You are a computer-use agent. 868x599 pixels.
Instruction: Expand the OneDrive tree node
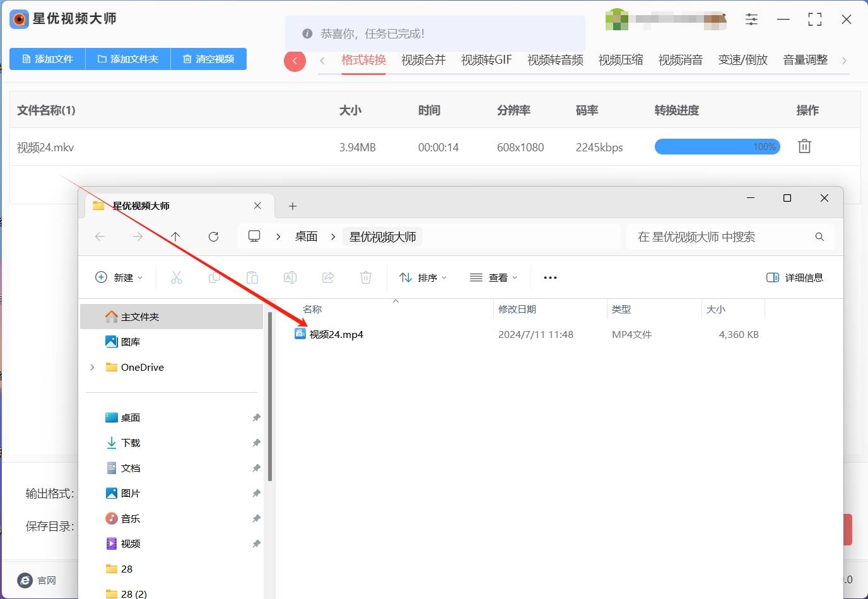pos(93,367)
